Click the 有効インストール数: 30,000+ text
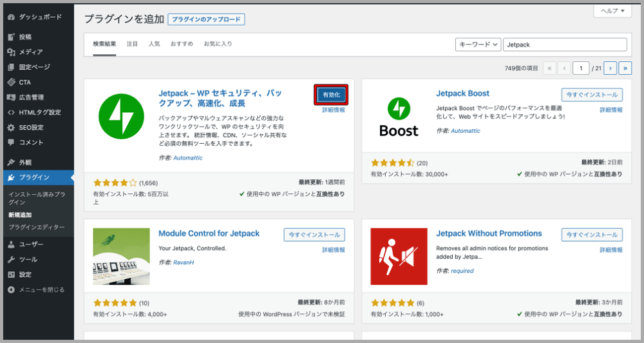Screen dimensions: 644x343 click(x=409, y=174)
